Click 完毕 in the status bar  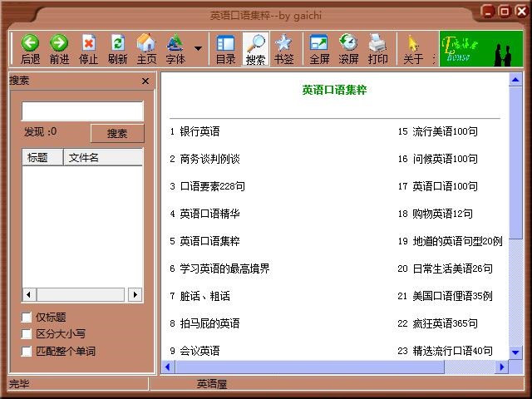pyautogui.click(x=19, y=384)
